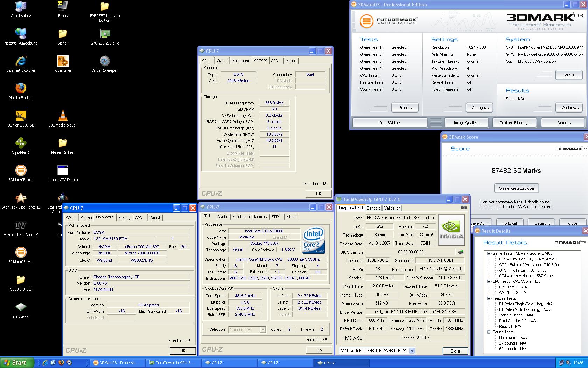Switch to Validation tab in GPU-Z

click(392, 208)
